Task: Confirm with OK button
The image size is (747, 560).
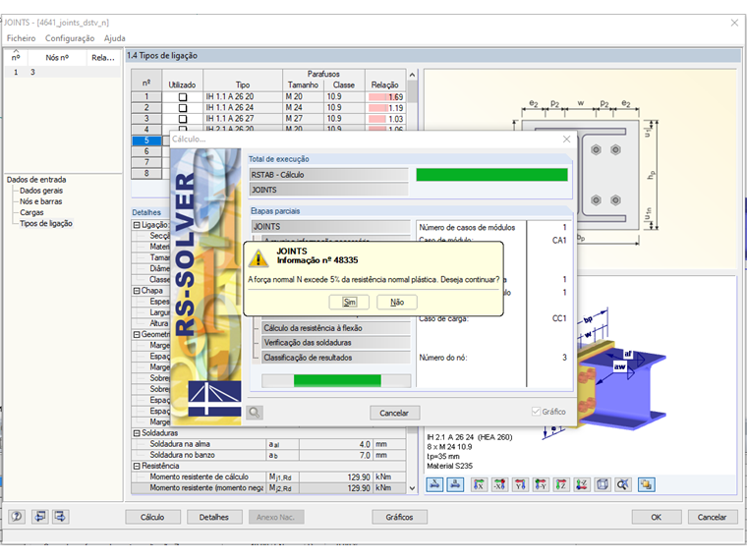Action: point(656,517)
